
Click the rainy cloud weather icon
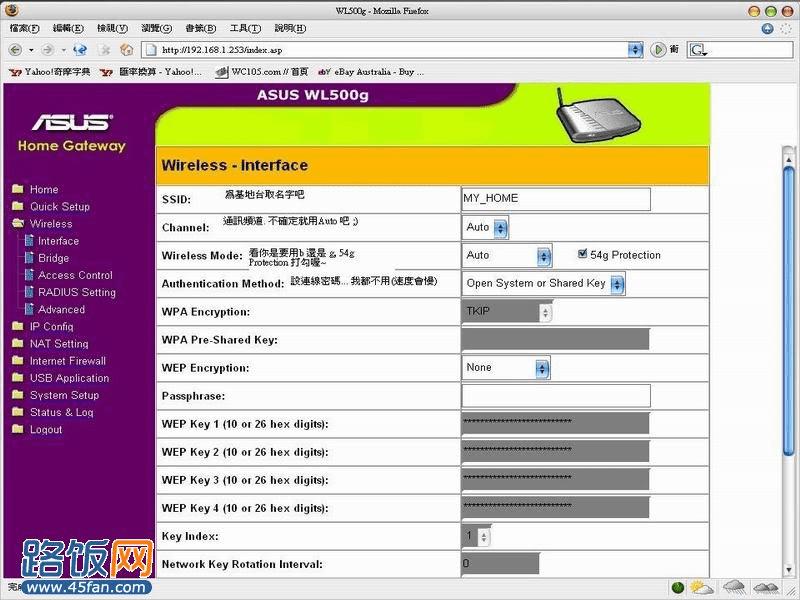point(734,588)
